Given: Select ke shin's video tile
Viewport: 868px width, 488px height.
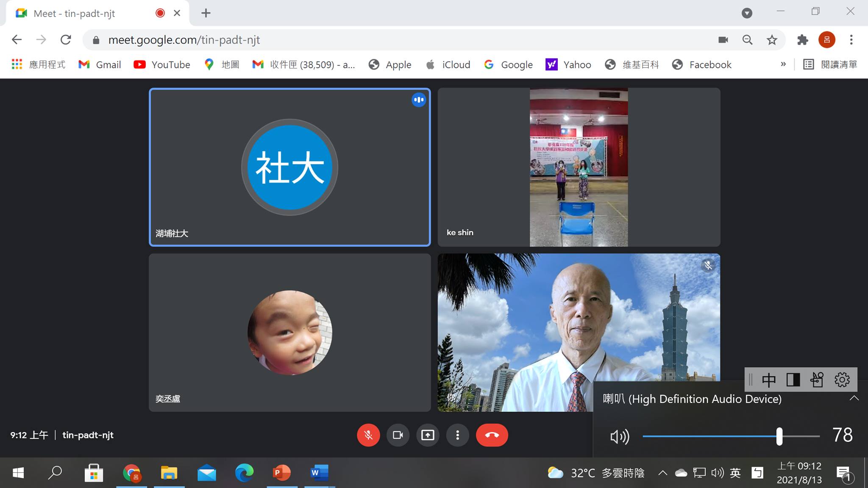Looking at the screenshot, I should (x=579, y=167).
